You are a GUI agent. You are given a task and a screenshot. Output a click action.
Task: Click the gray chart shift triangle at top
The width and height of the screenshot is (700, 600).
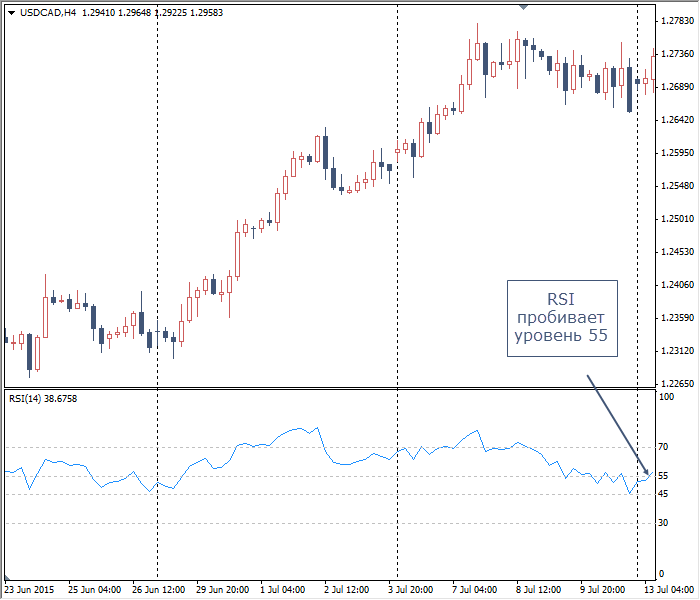[x=522, y=6]
